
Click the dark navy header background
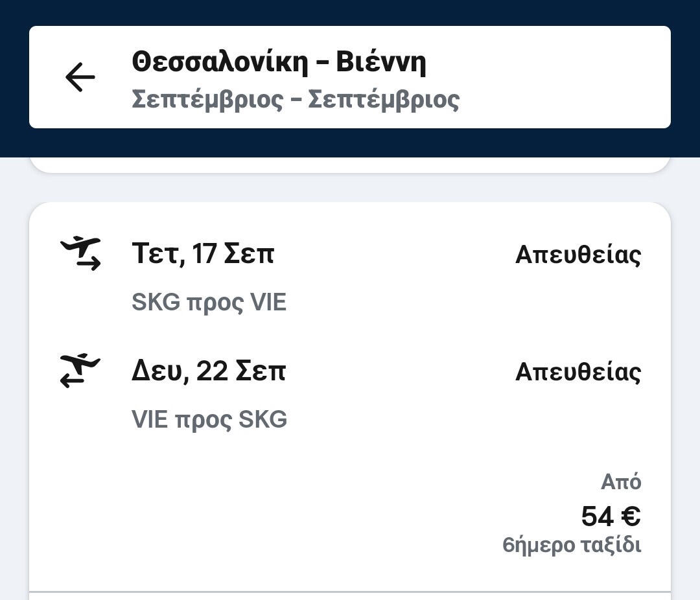click(x=350, y=13)
